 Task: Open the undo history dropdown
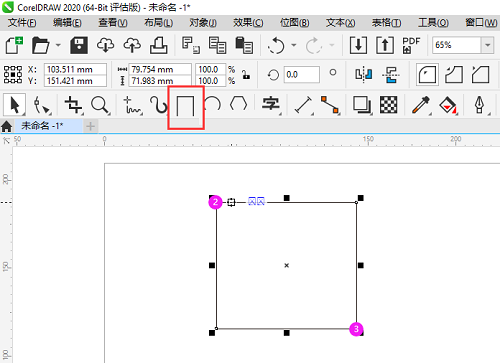tap(294, 45)
